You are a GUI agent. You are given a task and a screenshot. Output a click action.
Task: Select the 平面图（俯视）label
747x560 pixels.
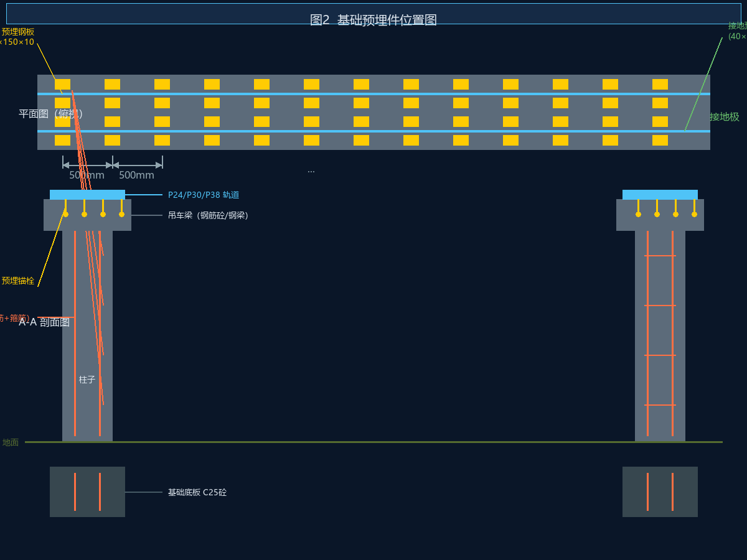tap(51, 114)
